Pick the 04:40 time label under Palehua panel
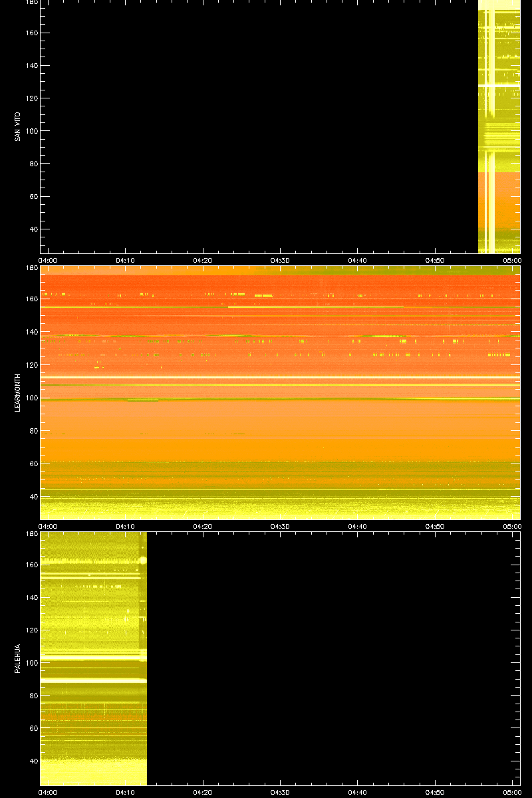 tap(358, 792)
